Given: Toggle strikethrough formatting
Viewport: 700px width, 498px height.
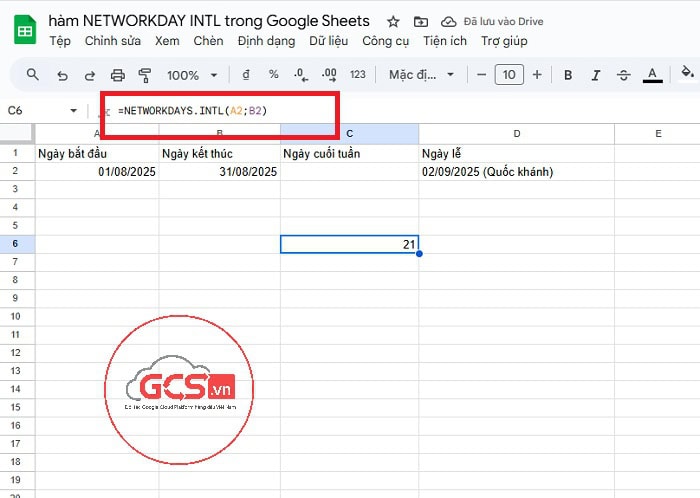Looking at the screenshot, I should (x=624, y=75).
